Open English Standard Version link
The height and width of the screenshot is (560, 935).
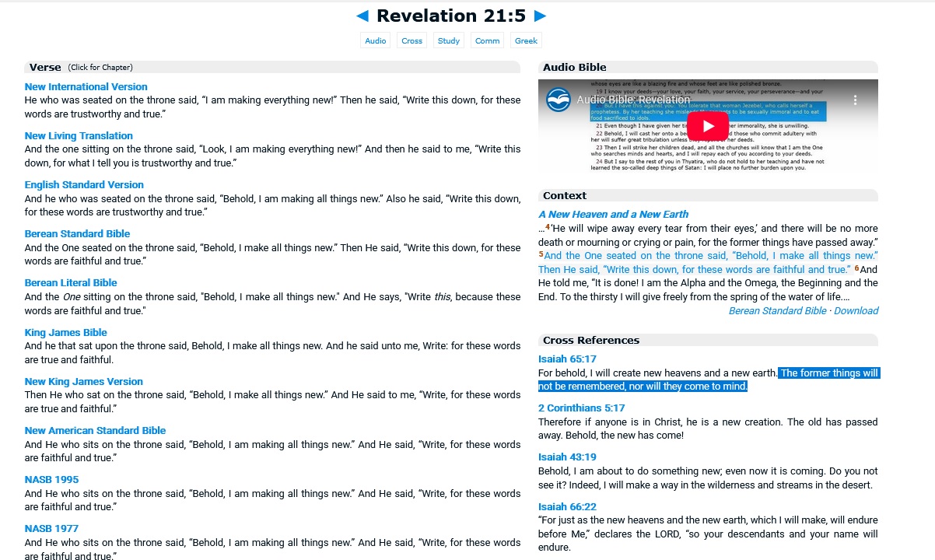click(84, 184)
